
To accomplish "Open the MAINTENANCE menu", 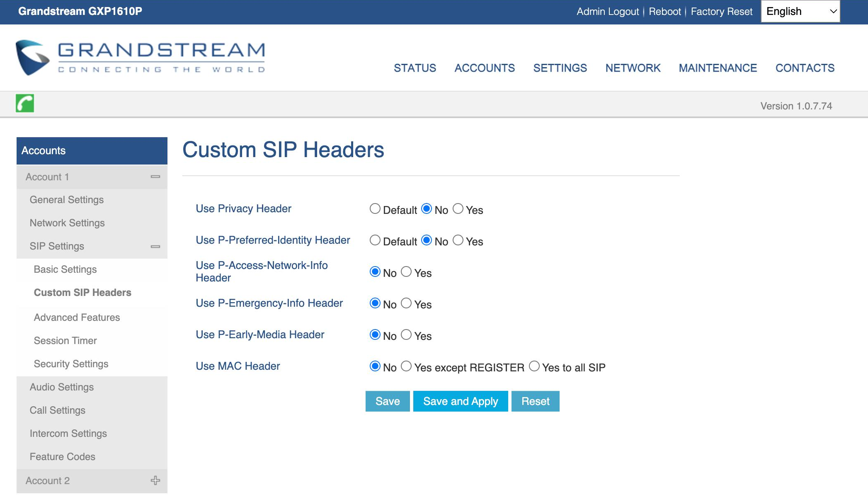I will pyautogui.click(x=718, y=68).
